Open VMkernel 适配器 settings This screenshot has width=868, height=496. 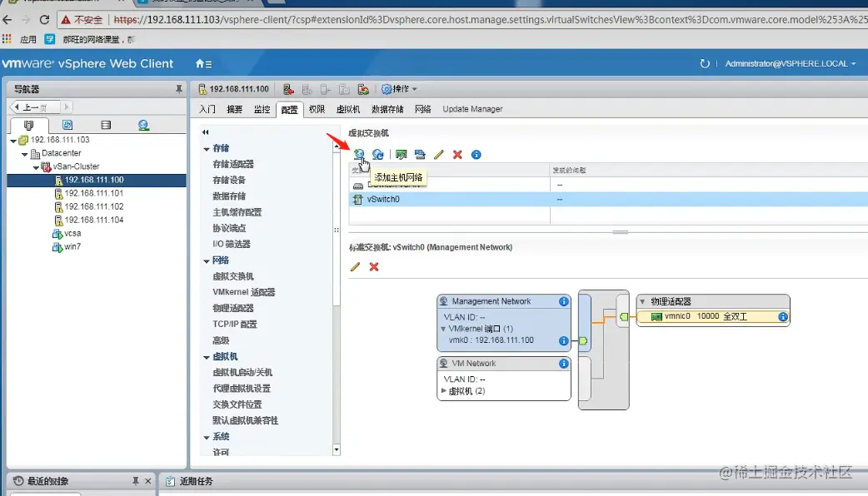244,292
